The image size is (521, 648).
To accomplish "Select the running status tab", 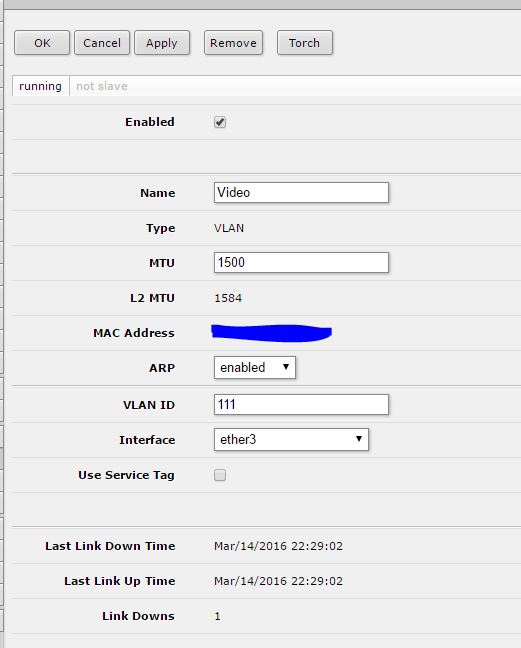I will (x=40, y=86).
